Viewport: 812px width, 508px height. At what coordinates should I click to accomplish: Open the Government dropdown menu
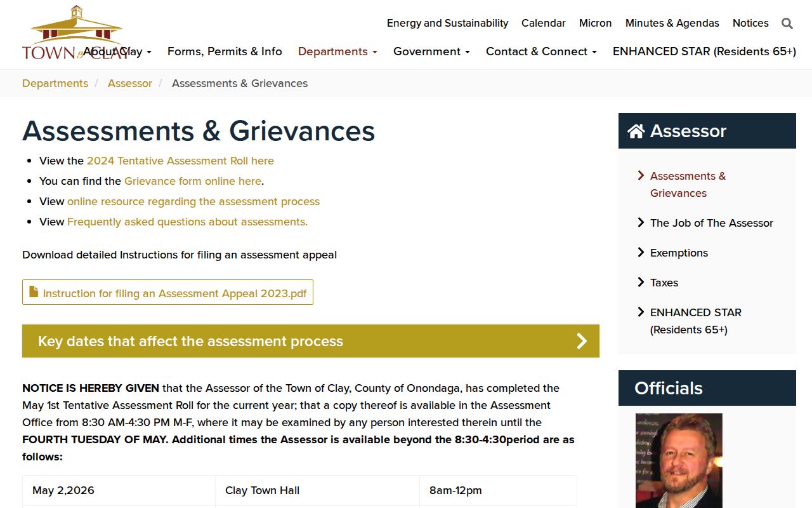(x=431, y=51)
